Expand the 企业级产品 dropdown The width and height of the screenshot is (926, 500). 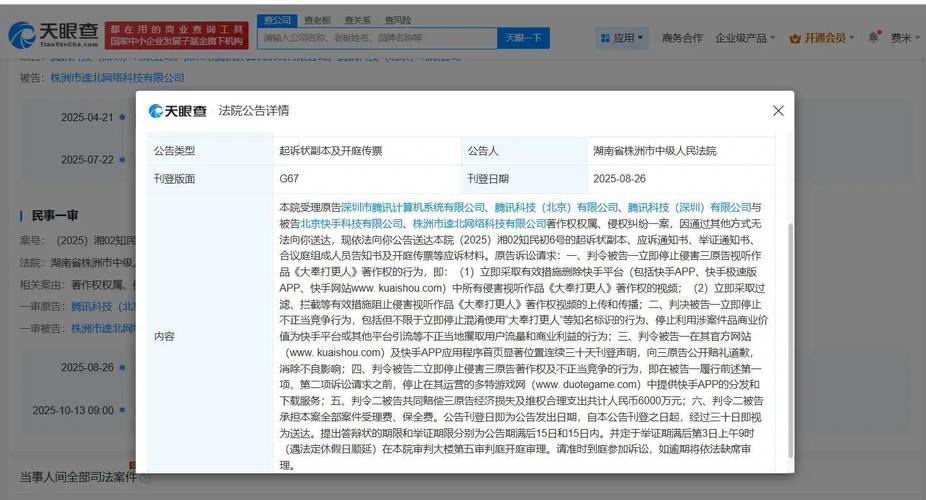click(x=745, y=38)
